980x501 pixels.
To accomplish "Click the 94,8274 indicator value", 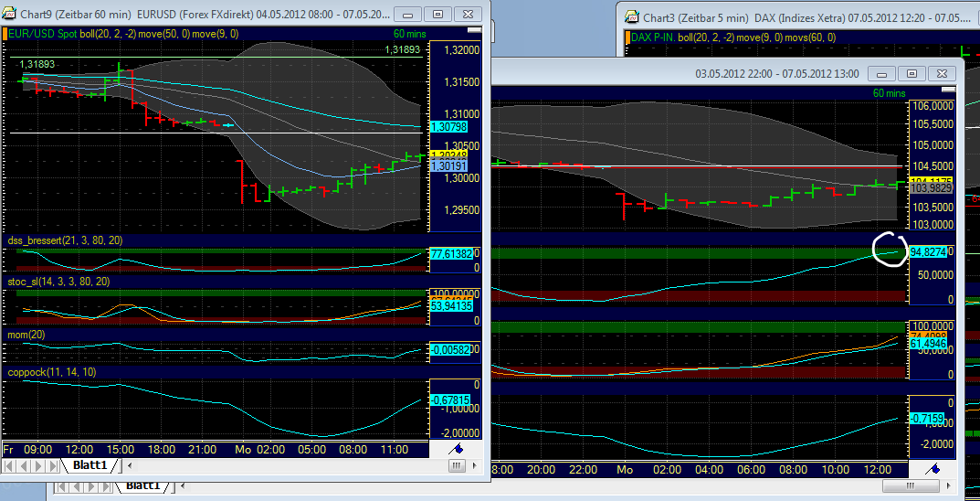I will coord(928,252).
